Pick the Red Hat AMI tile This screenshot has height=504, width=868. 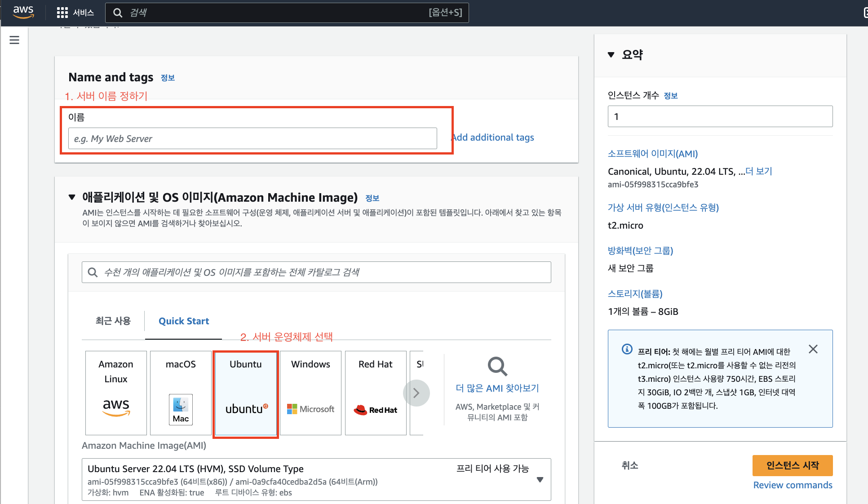point(376,393)
